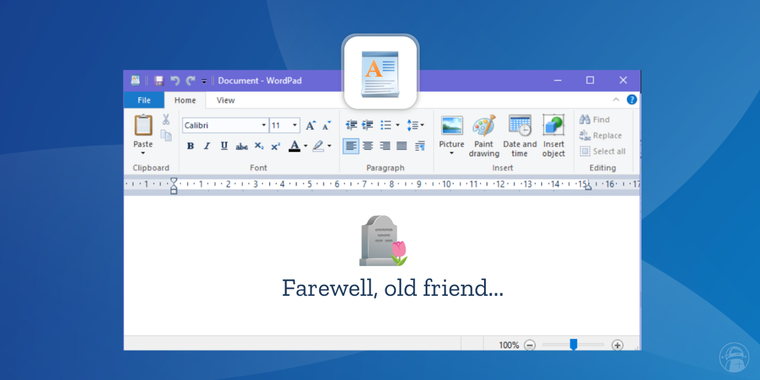Click the 100% zoom level text
This screenshot has width=760, height=380.
509,345
